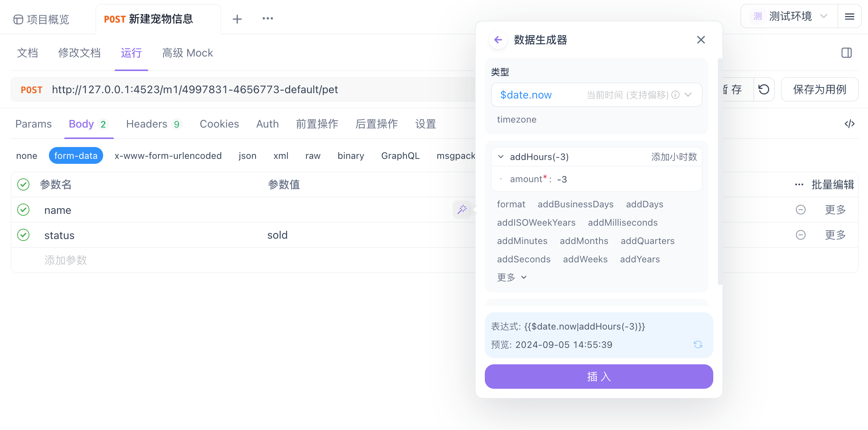
Task: Click the magic wand data generator icon on name row
Action: tap(462, 210)
